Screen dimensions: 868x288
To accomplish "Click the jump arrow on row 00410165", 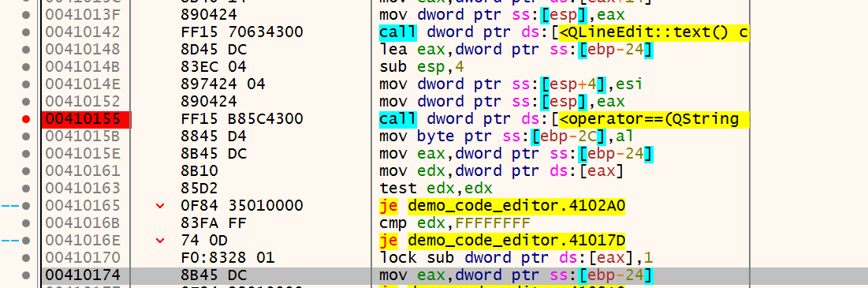I will (x=160, y=206).
